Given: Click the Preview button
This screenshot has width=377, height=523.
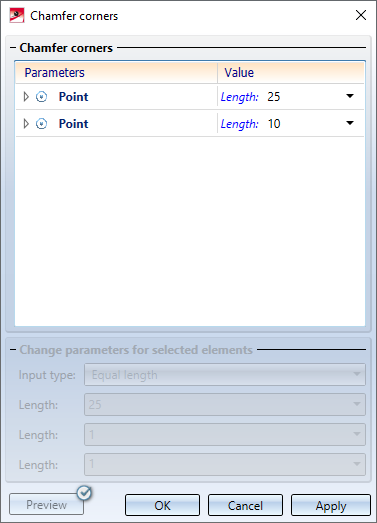Looking at the screenshot, I should click(x=46, y=504).
